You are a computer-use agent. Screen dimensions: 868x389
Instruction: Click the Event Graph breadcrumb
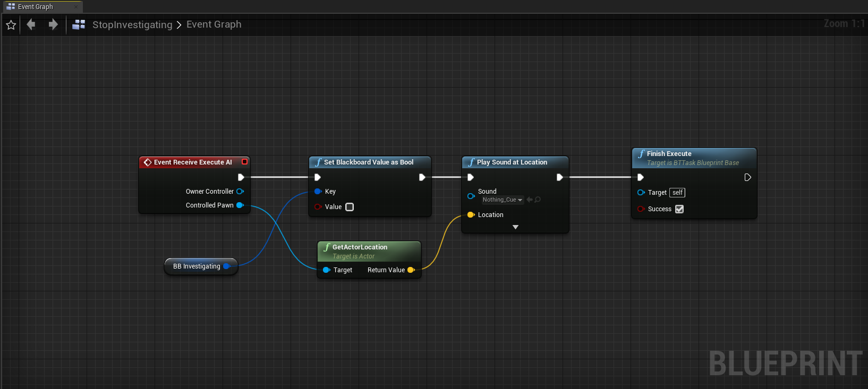click(214, 24)
